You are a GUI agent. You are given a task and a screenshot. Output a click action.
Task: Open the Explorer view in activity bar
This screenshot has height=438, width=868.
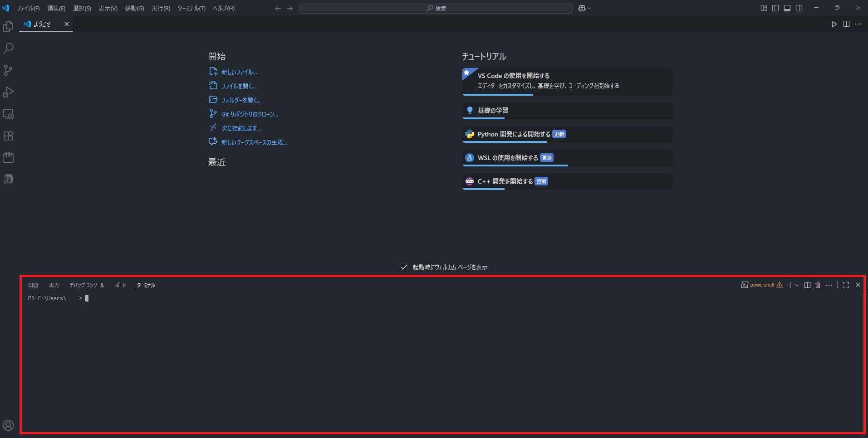tap(8, 27)
